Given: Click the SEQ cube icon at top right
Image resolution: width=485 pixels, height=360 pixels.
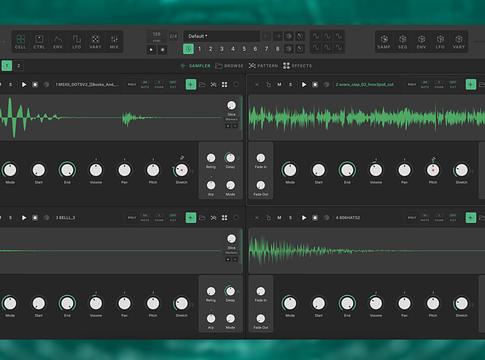Looking at the screenshot, I should [403, 42].
